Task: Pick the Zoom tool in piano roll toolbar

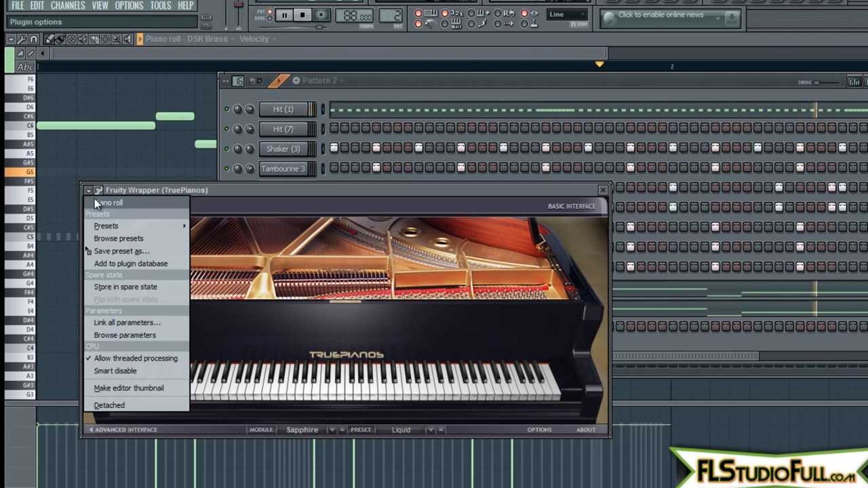Action: (x=116, y=39)
